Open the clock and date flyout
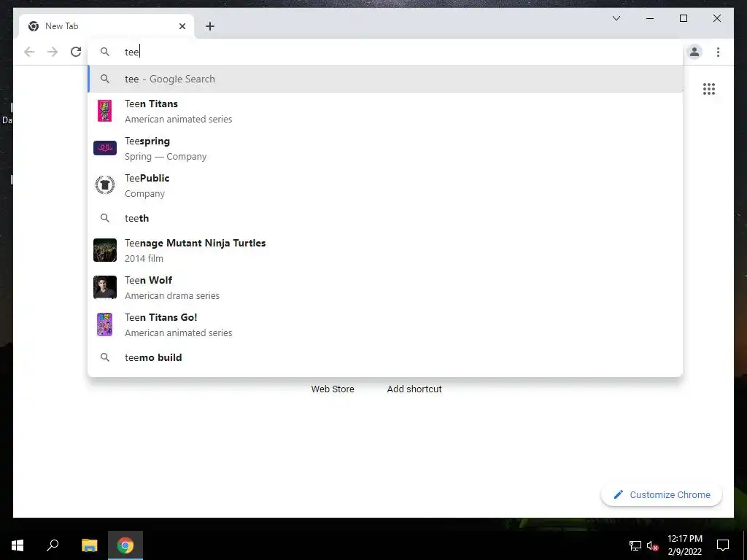 coord(684,545)
